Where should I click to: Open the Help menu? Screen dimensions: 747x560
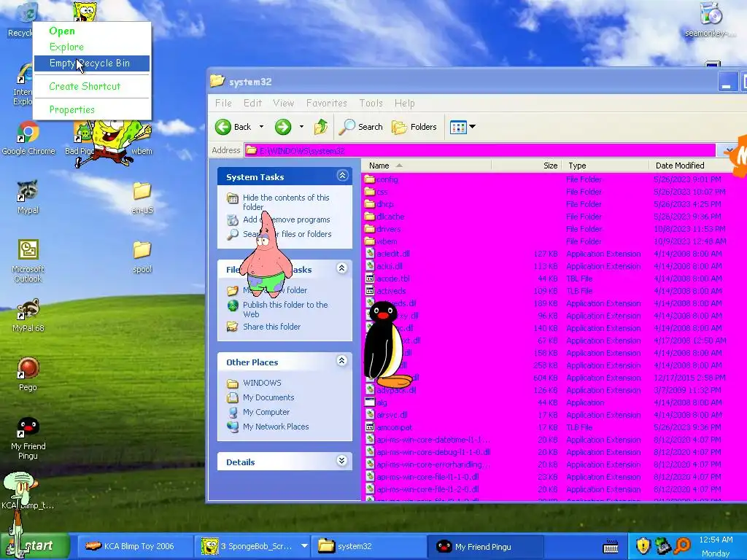coord(404,104)
